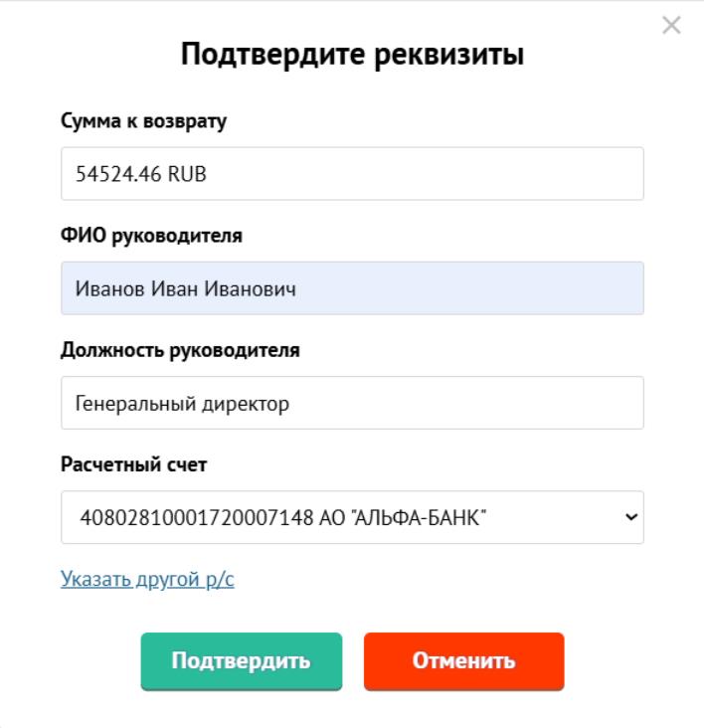This screenshot has width=704, height=728.
Task: Click the 54524.46 amount value
Action: click(x=118, y=174)
